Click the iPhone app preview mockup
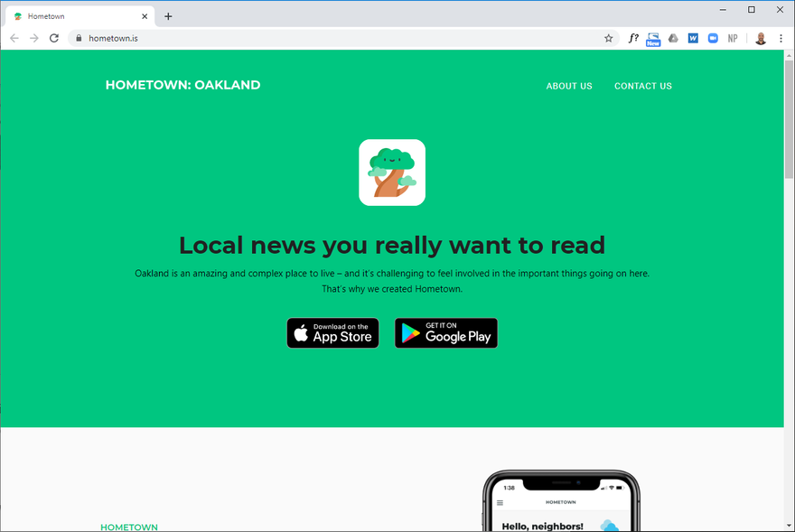The height and width of the screenshot is (532, 795). coord(561,500)
